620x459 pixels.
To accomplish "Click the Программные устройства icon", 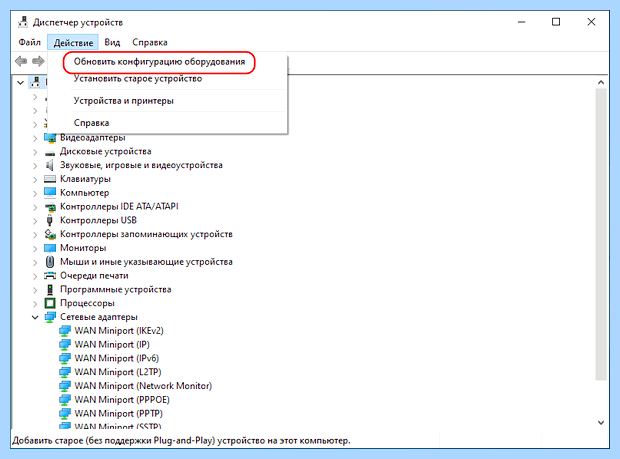I will (50, 289).
